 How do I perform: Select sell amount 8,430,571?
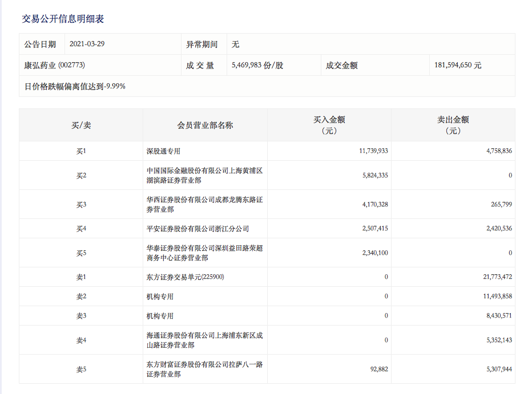coord(499,315)
